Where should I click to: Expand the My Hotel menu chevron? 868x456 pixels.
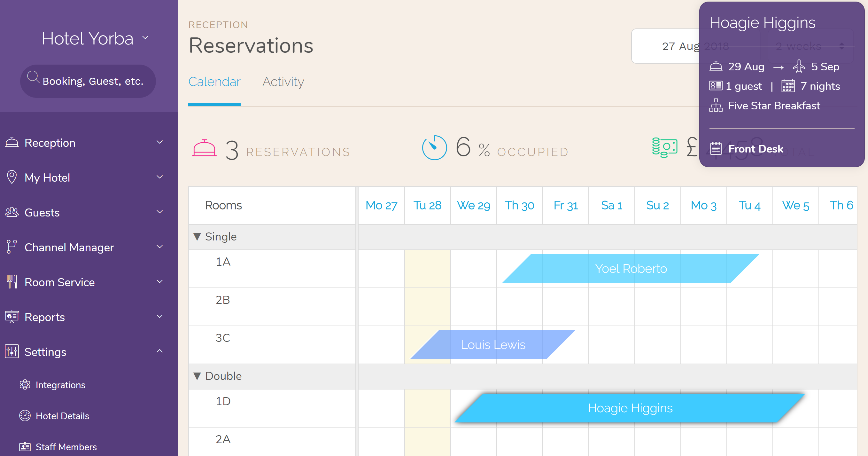coord(160,177)
